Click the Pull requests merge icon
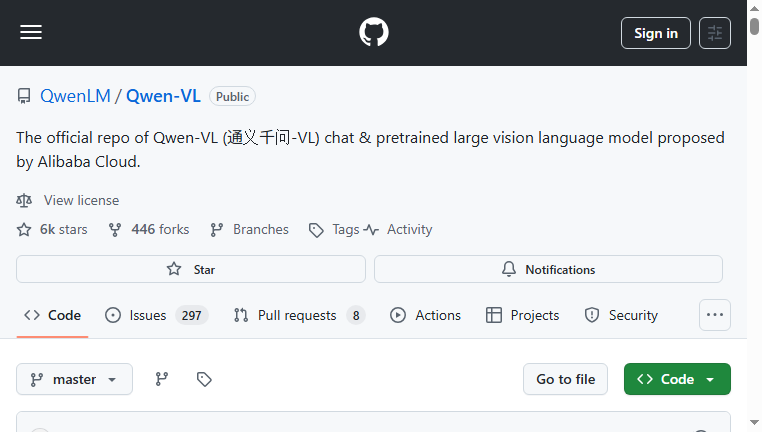The height and width of the screenshot is (432, 762). pyautogui.click(x=241, y=315)
